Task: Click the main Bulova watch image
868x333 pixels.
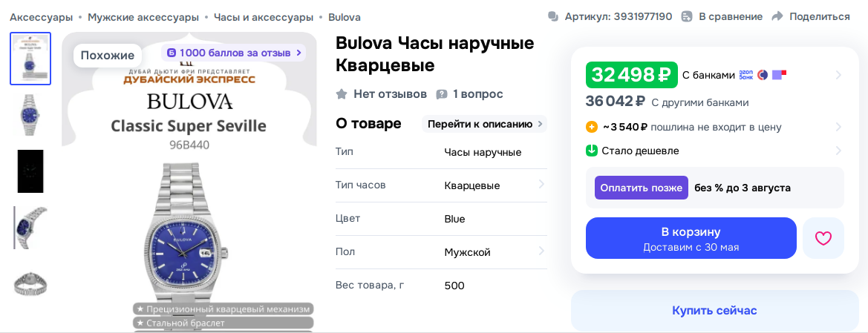Action: (x=189, y=182)
